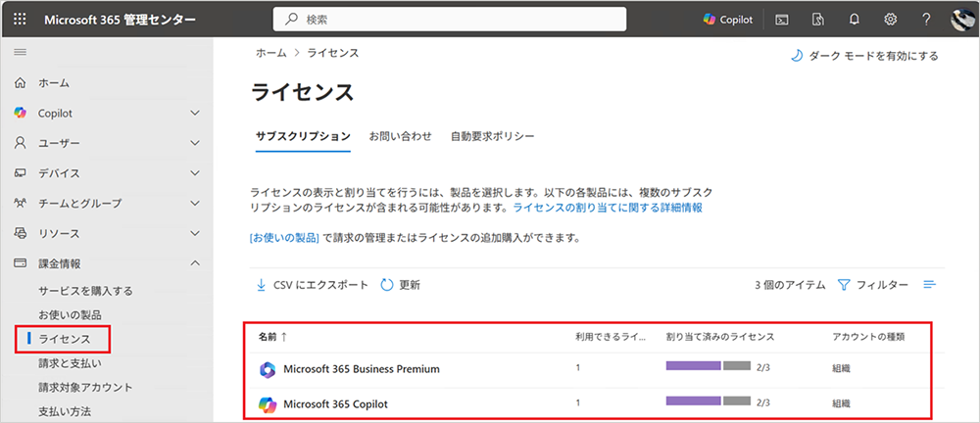Open the list view options icon
Viewport: 980px width, 423px height.
930,285
